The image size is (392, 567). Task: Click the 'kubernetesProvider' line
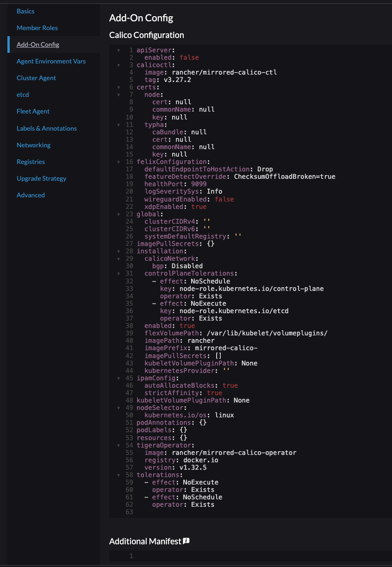click(x=187, y=371)
